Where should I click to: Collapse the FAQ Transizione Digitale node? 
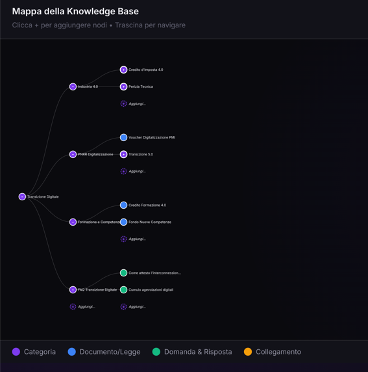[73, 290]
